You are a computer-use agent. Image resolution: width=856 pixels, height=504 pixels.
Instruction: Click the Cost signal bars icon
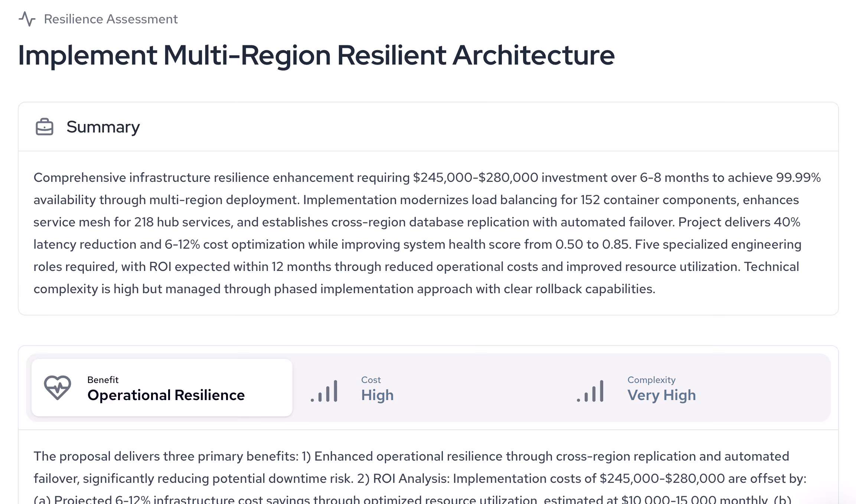[324, 391]
